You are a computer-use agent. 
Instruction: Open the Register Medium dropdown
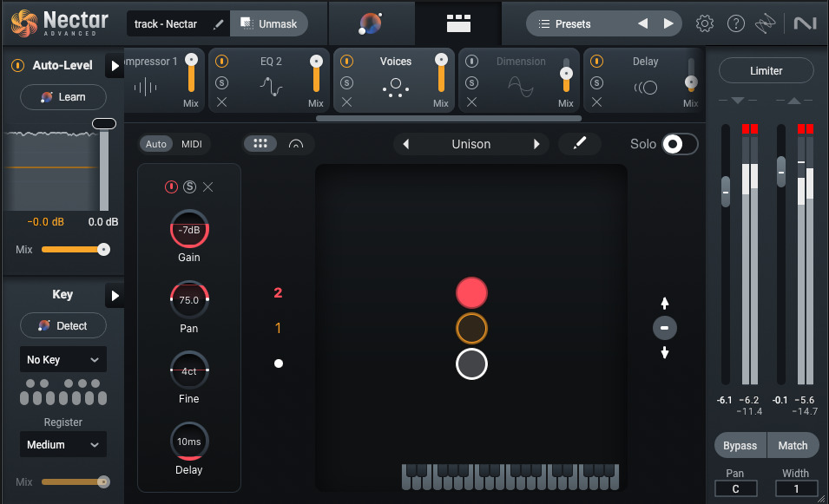pyautogui.click(x=63, y=444)
